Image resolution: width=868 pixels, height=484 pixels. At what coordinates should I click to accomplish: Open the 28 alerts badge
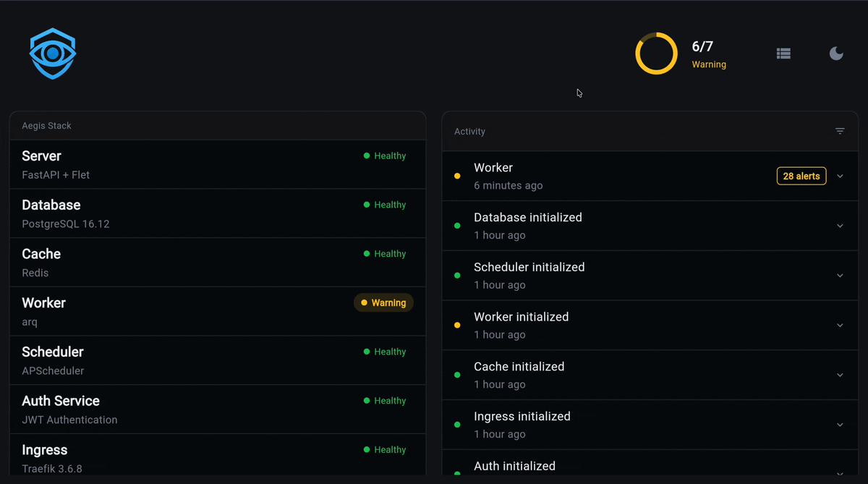801,176
